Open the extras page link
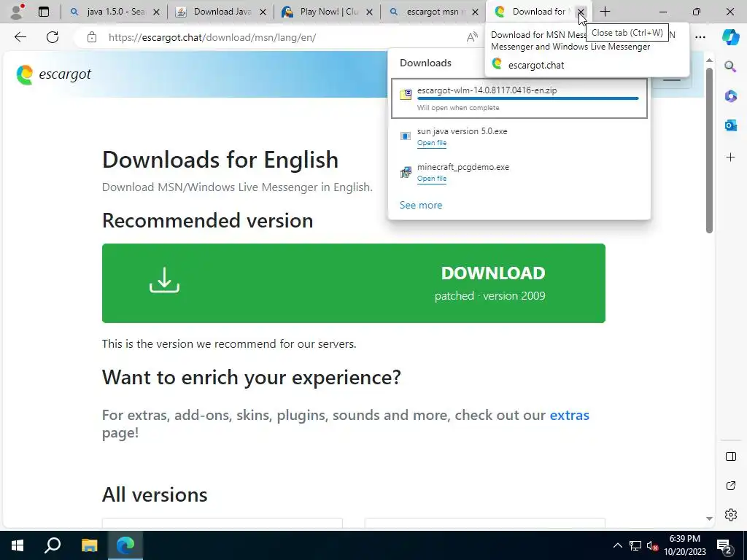 coord(569,415)
